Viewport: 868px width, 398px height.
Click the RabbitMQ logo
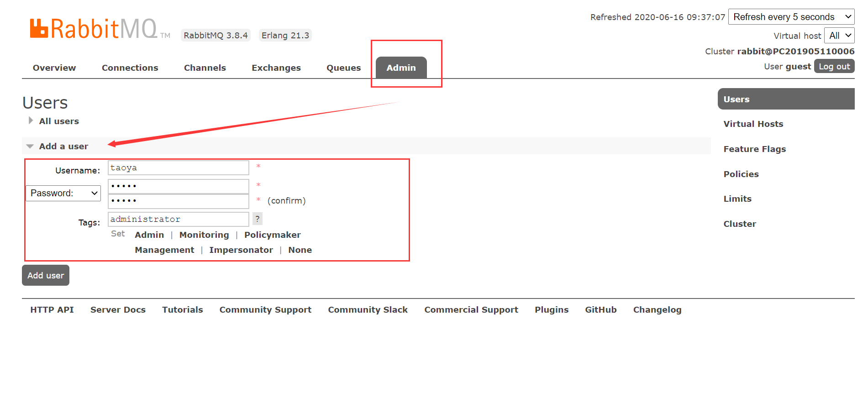tap(100, 29)
